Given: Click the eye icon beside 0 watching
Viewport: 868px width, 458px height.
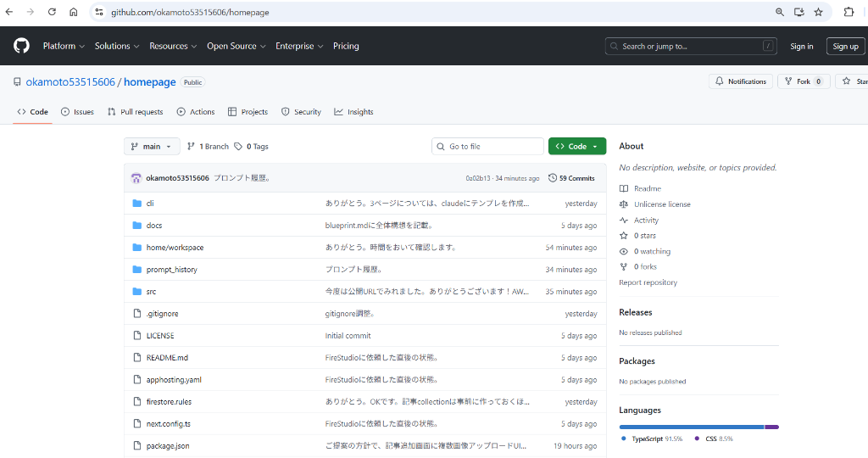Looking at the screenshot, I should 624,251.
